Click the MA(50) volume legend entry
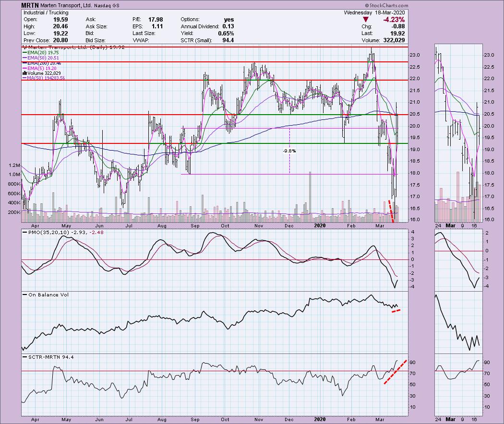 43,78
